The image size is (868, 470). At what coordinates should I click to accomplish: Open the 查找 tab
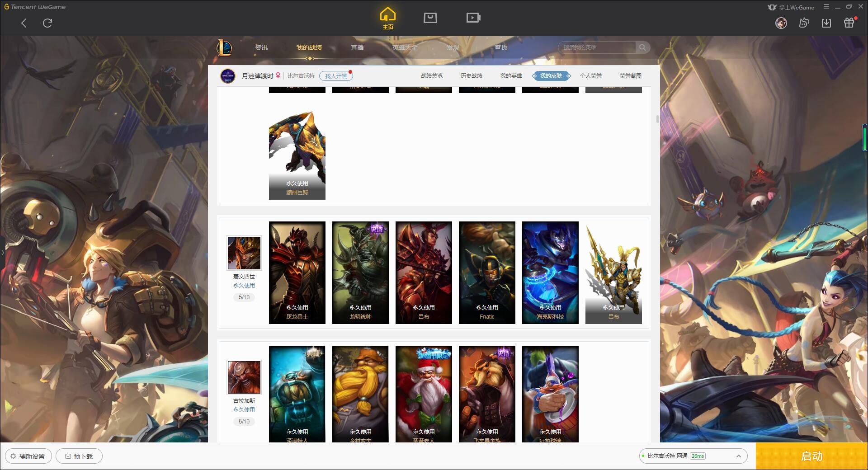[500, 47]
